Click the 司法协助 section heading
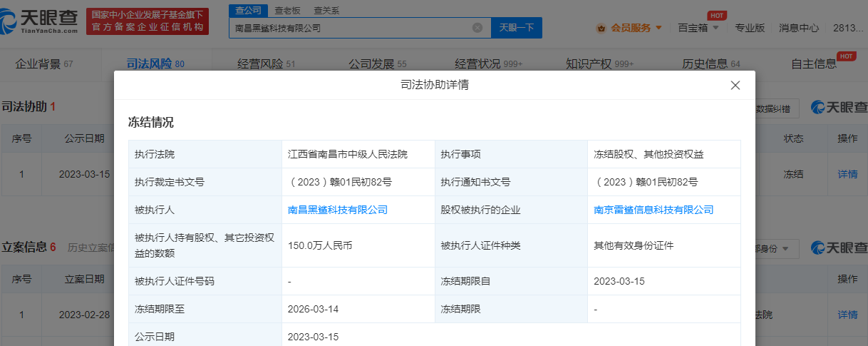This screenshot has width=868, height=346. point(24,106)
